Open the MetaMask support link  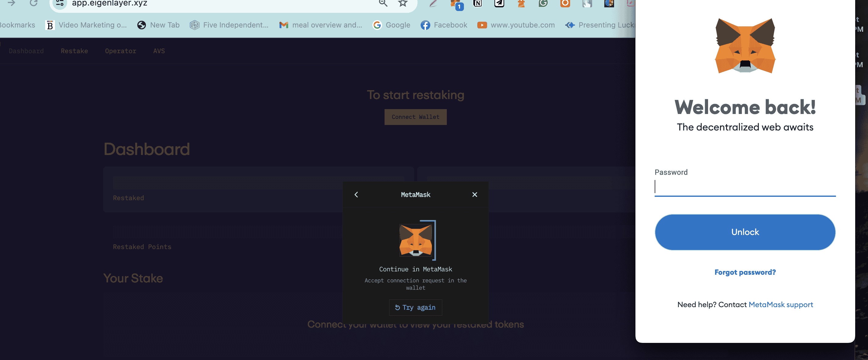click(x=780, y=305)
